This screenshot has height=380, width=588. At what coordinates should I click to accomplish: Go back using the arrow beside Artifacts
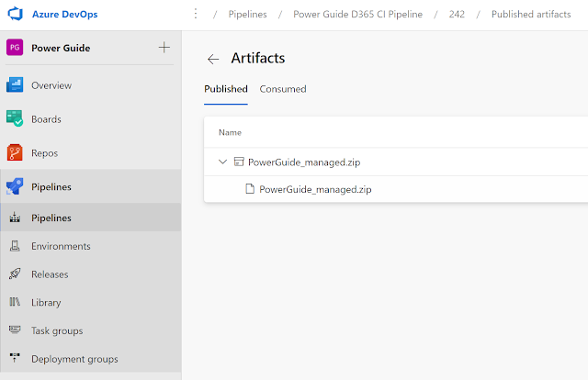213,59
